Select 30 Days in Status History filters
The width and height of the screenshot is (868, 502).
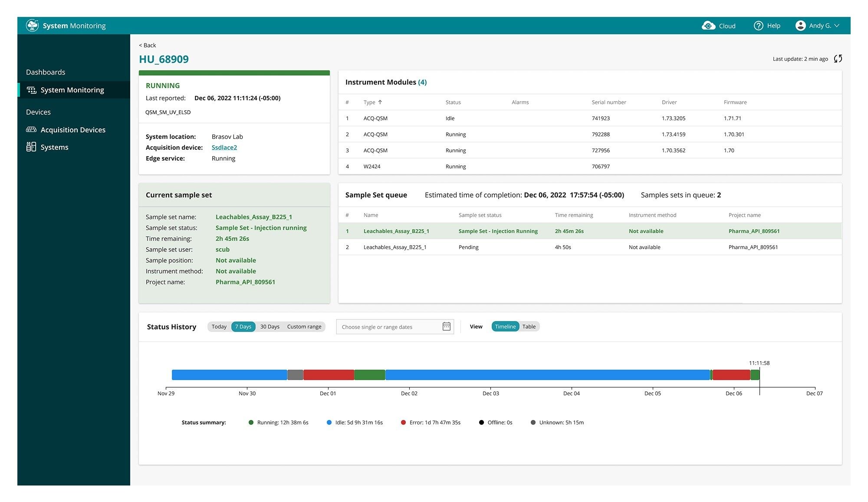[x=270, y=326]
